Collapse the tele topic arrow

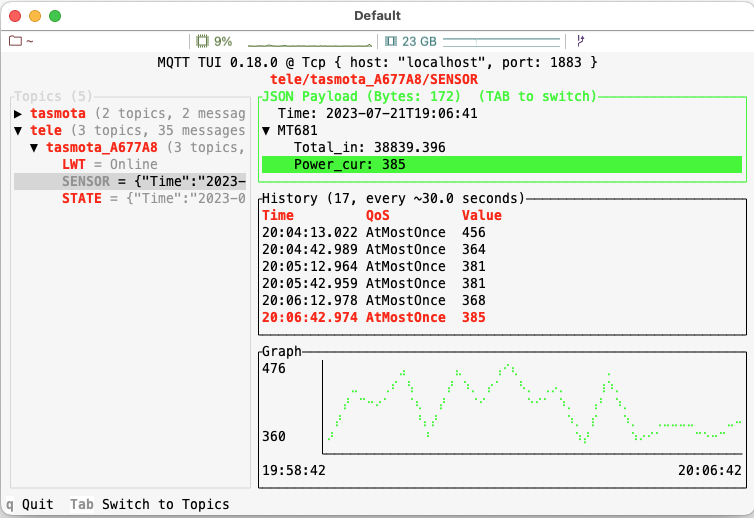pos(18,130)
